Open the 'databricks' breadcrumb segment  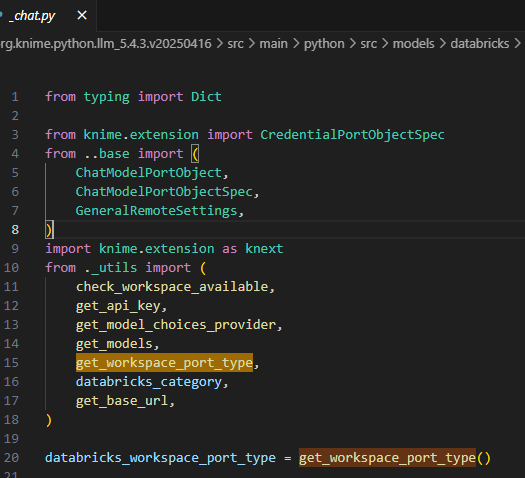480,44
